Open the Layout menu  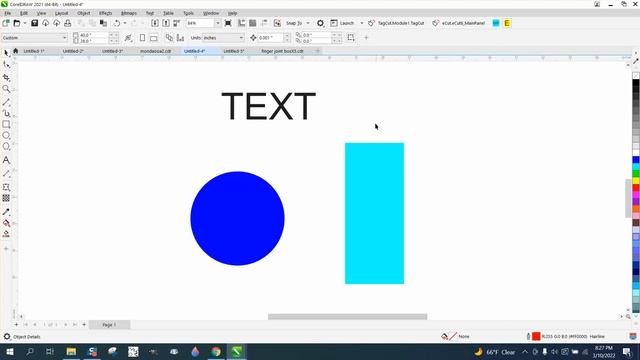click(61, 13)
